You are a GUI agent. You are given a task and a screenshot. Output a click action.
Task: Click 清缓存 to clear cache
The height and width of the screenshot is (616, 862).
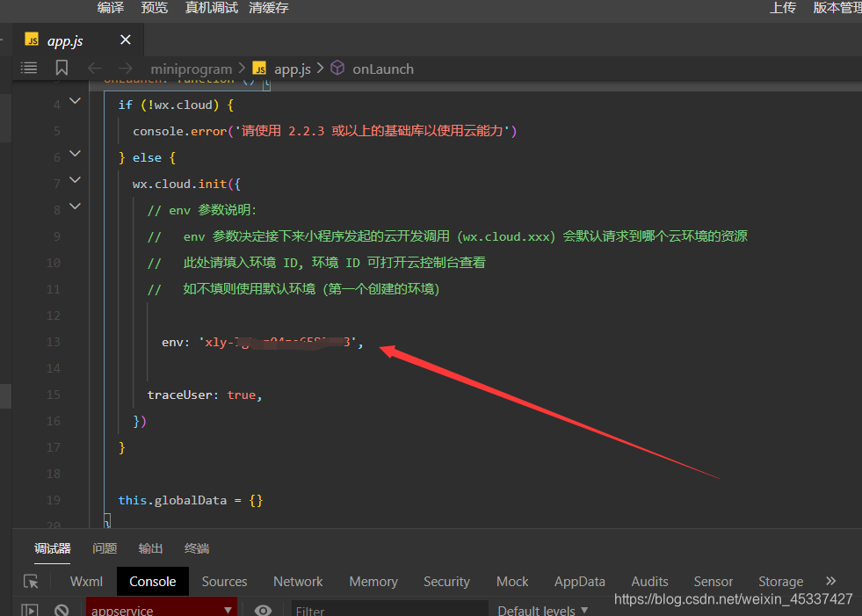pyautogui.click(x=269, y=8)
